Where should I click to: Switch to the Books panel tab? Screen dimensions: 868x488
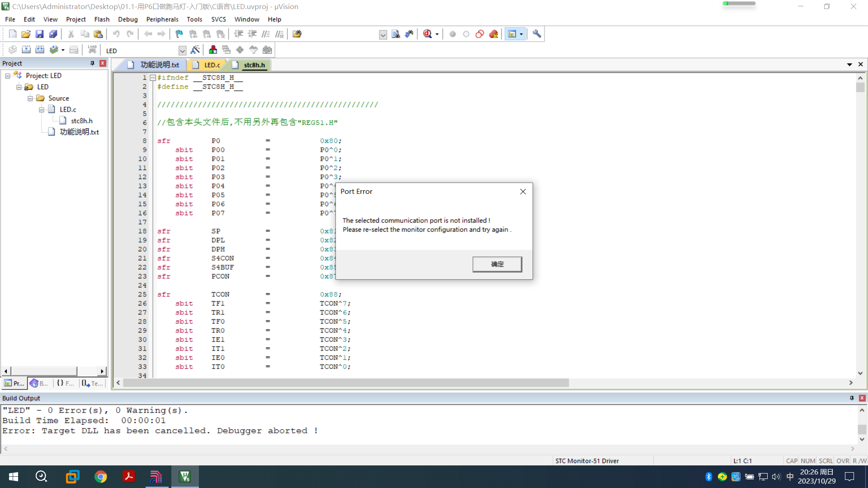39,383
